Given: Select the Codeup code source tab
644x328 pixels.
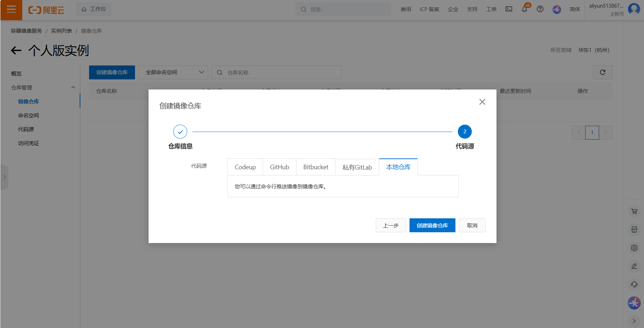Looking at the screenshot, I should 245,167.
